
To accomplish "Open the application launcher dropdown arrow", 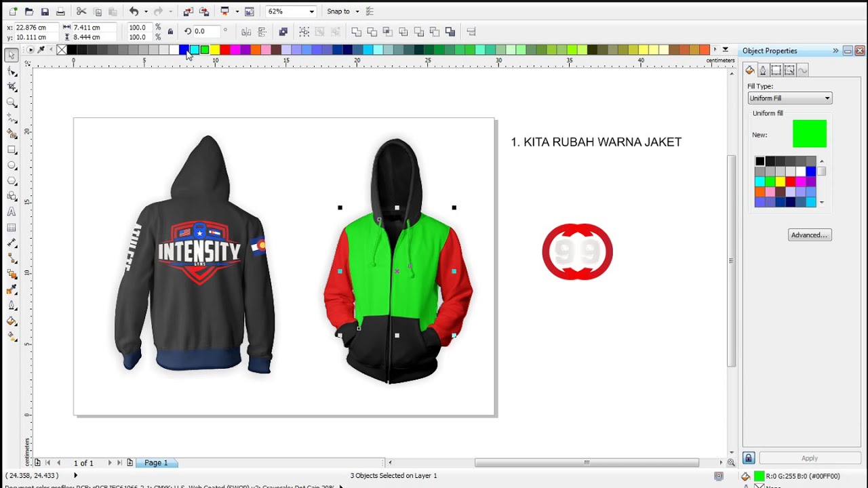I will 237,12.
